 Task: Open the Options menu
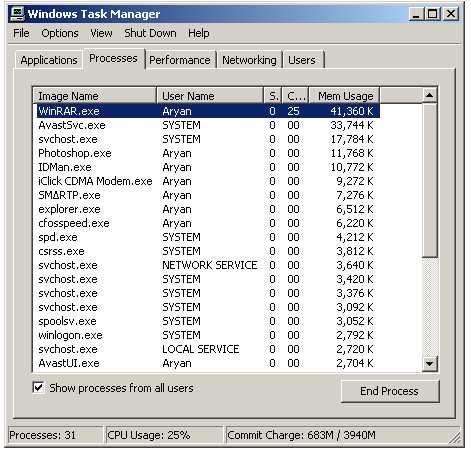click(60, 33)
